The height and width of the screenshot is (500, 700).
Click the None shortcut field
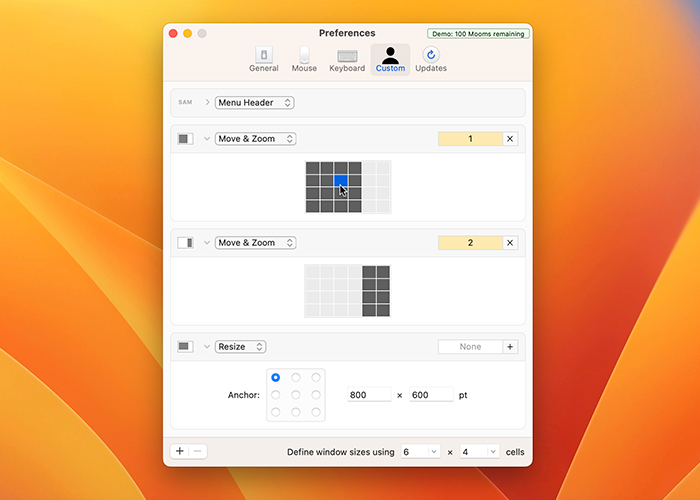[470, 347]
